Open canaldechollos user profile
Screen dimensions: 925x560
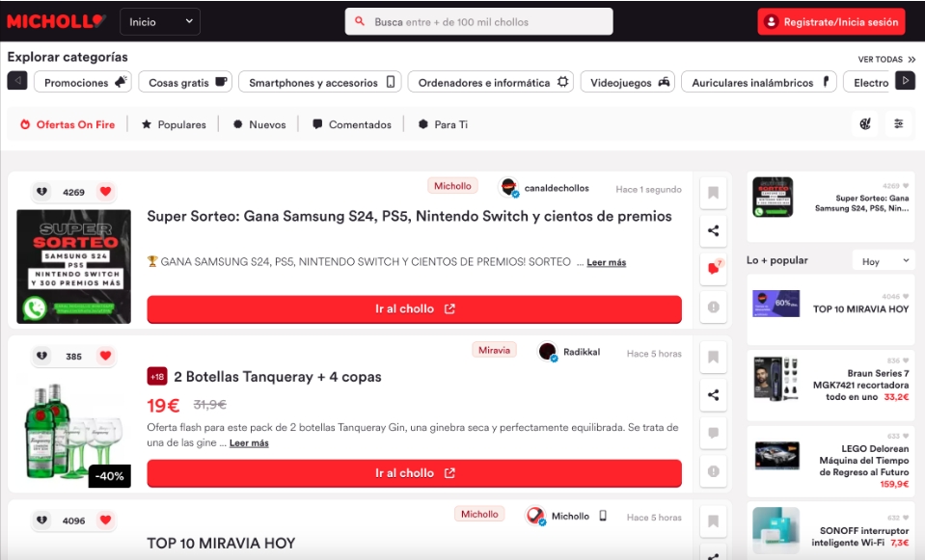tap(543, 188)
